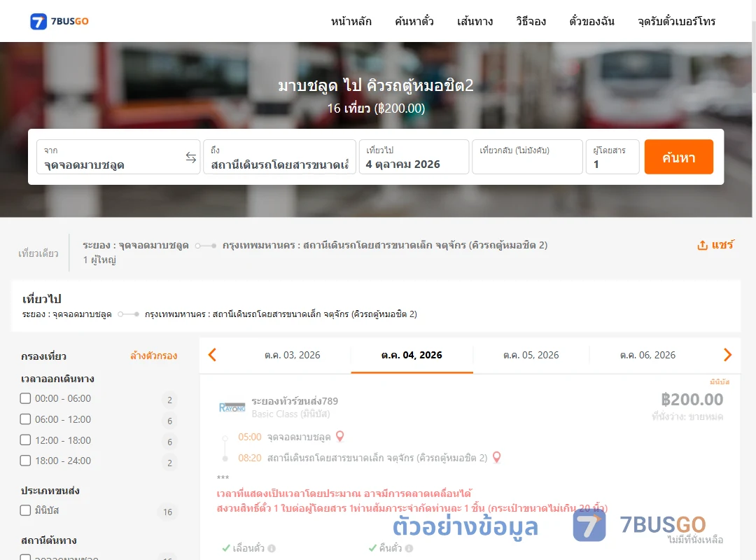
Task: Click the ฿200.00 price on trip card
Action: tap(692, 400)
